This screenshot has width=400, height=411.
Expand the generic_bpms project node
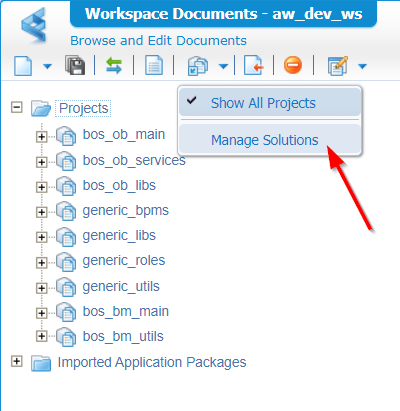pyautogui.click(x=42, y=212)
